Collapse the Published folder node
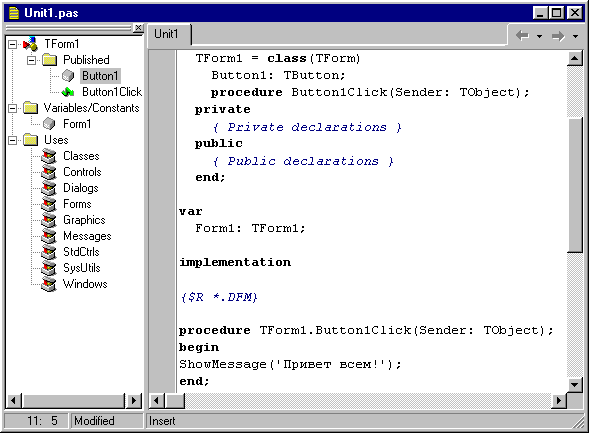Viewport: 589px width, 433px height. coord(32,60)
